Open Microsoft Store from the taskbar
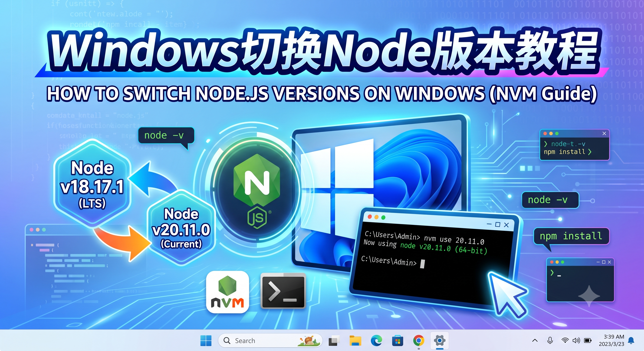This screenshot has height=351, width=644. (397, 341)
